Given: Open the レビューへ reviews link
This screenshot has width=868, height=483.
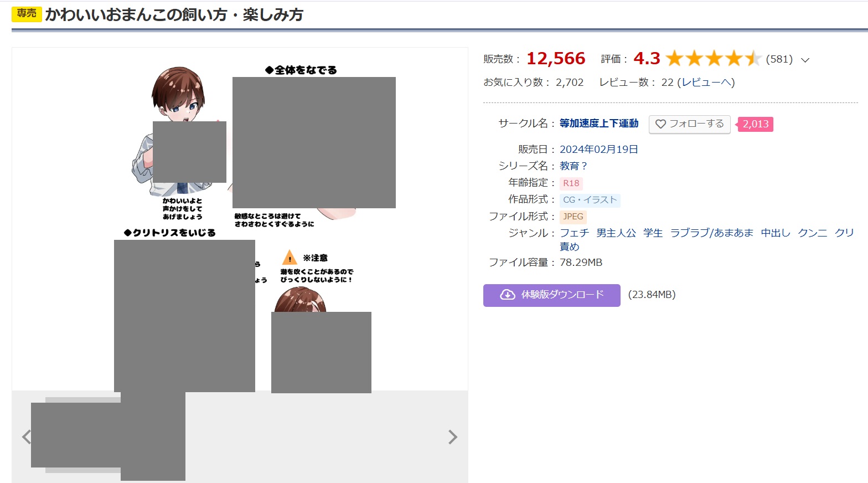Looking at the screenshot, I should 705,83.
